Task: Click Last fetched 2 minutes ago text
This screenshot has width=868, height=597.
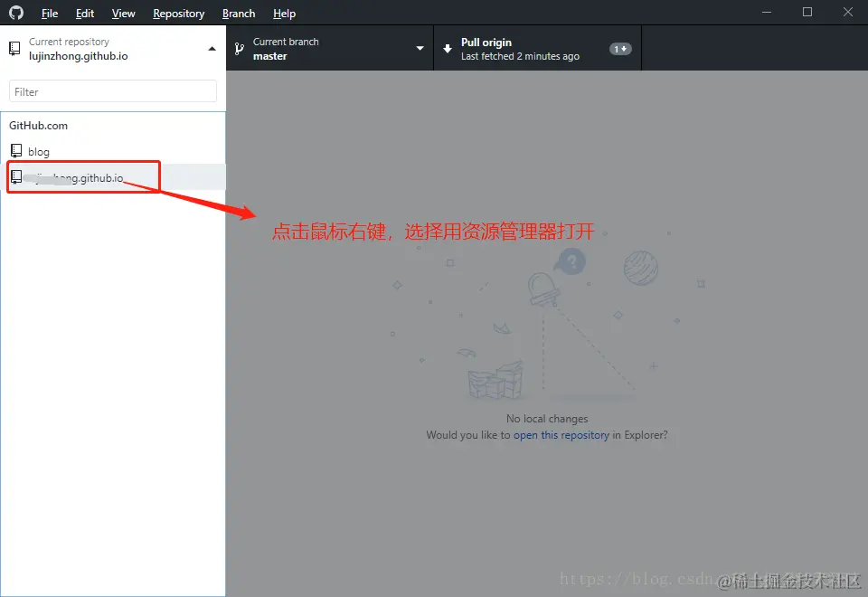Action: pyautogui.click(x=520, y=56)
